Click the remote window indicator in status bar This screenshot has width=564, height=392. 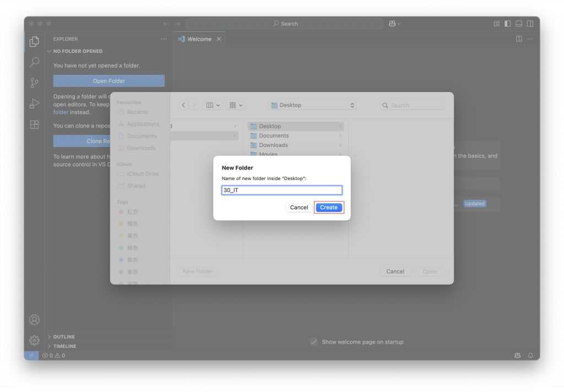[x=31, y=355]
